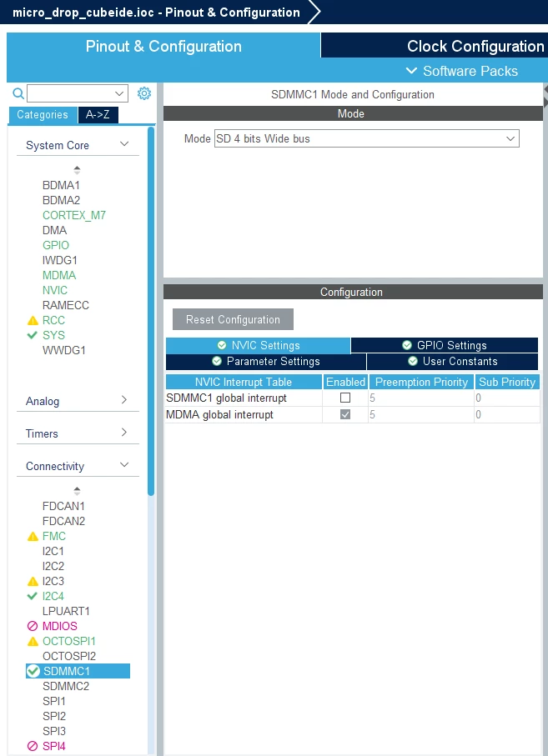This screenshot has width=548, height=756.
Task: Open the gear settings icon beside search
Action: 144,93
